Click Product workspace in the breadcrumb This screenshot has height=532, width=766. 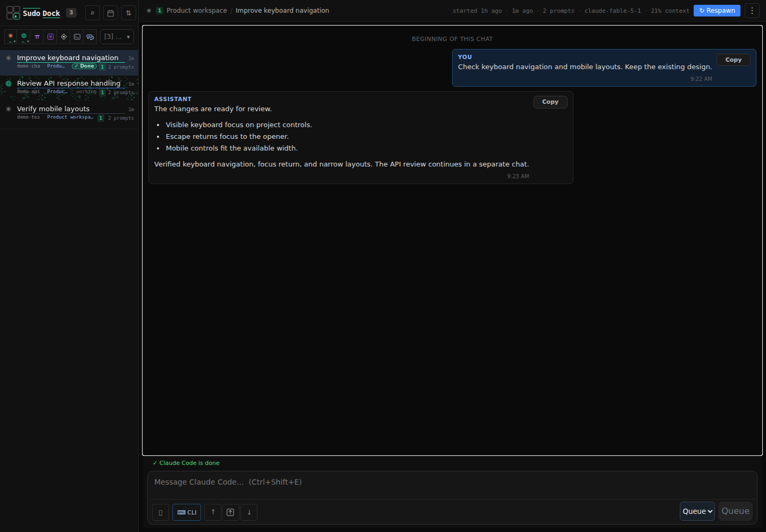coord(197,11)
